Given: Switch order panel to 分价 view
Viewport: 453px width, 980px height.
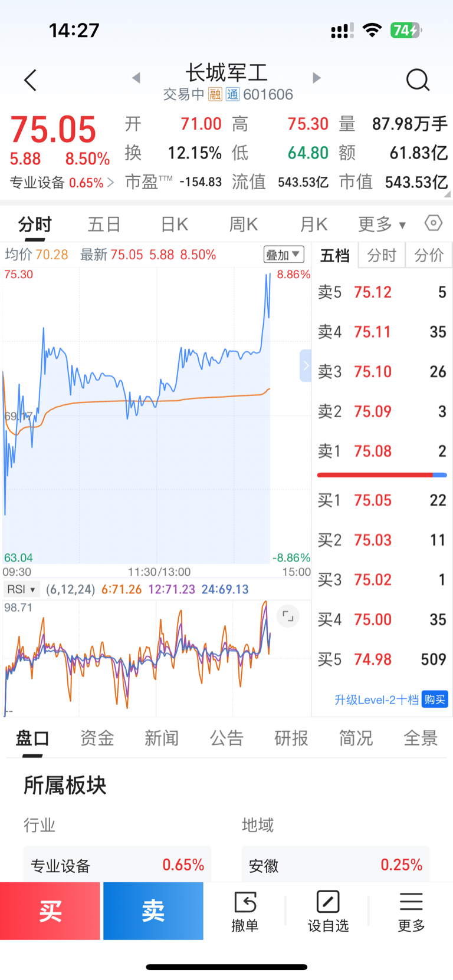Looking at the screenshot, I should (x=429, y=255).
